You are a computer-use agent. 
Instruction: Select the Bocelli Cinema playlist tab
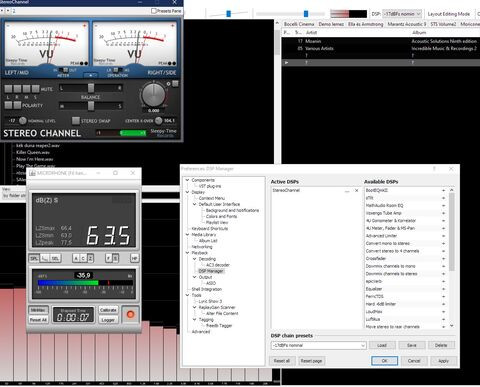(299, 24)
